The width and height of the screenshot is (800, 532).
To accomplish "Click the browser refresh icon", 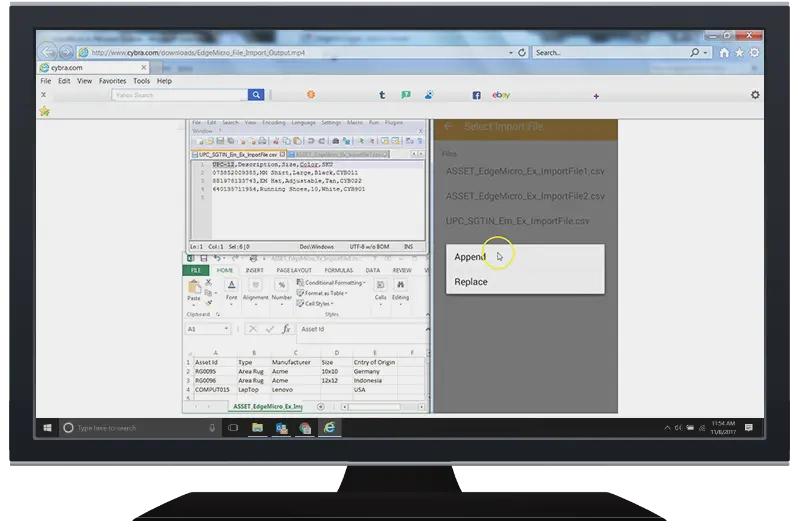I will click(x=522, y=52).
